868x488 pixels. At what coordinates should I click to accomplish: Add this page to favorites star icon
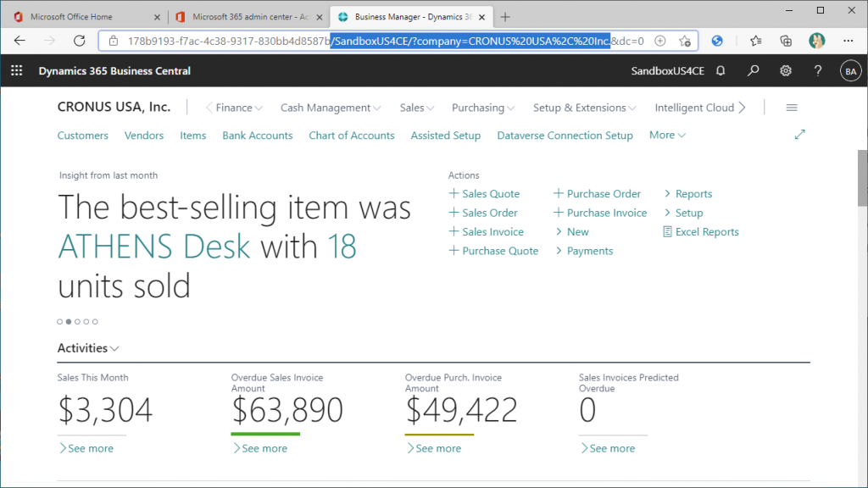pos(685,41)
